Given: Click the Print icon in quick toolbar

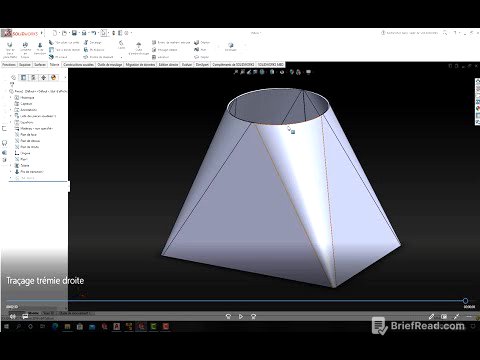Looking at the screenshot, I should (x=84, y=33).
